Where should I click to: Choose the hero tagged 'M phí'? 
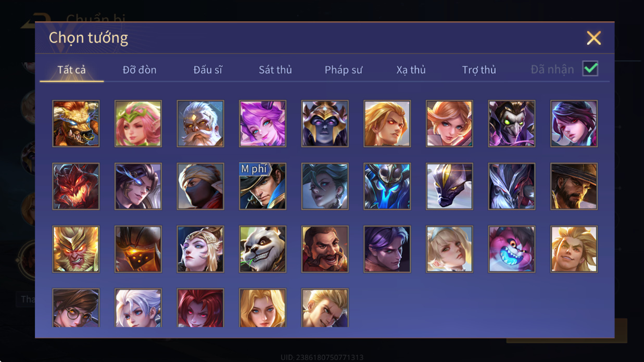pyautogui.click(x=262, y=186)
